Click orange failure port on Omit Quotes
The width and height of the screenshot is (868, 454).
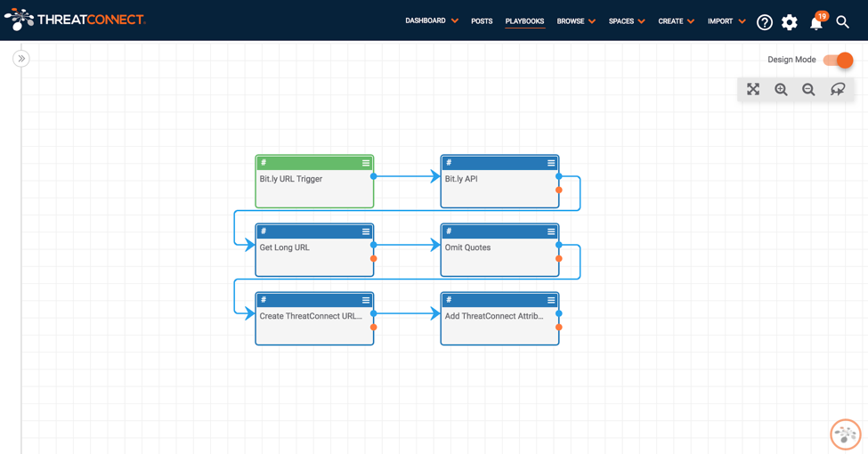pos(559,258)
